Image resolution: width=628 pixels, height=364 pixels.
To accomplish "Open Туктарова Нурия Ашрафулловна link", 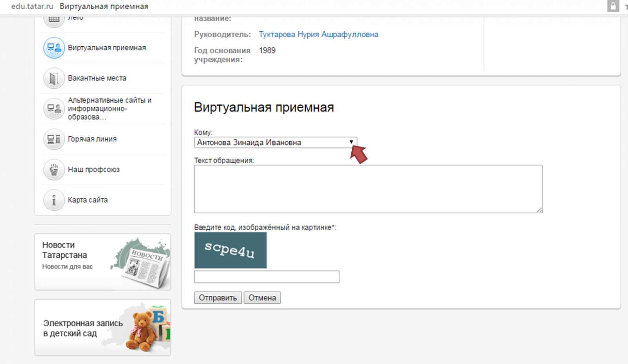I will [318, 35].
